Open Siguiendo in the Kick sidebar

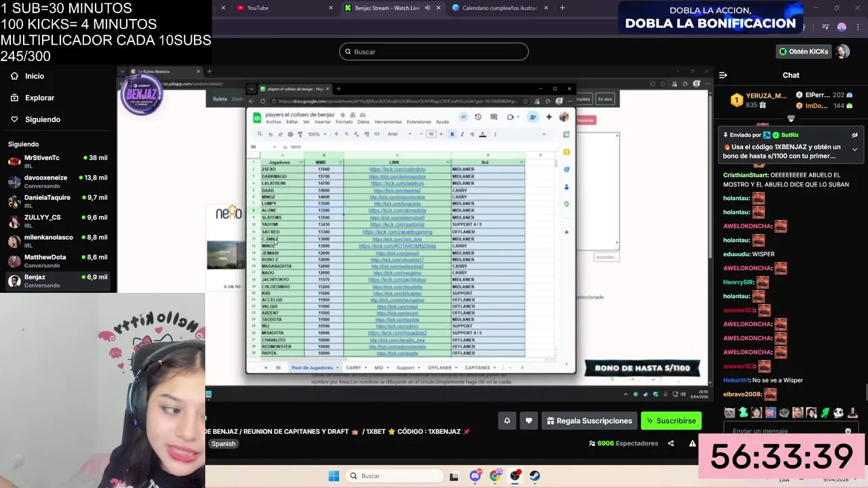click(x=35, y=119)
